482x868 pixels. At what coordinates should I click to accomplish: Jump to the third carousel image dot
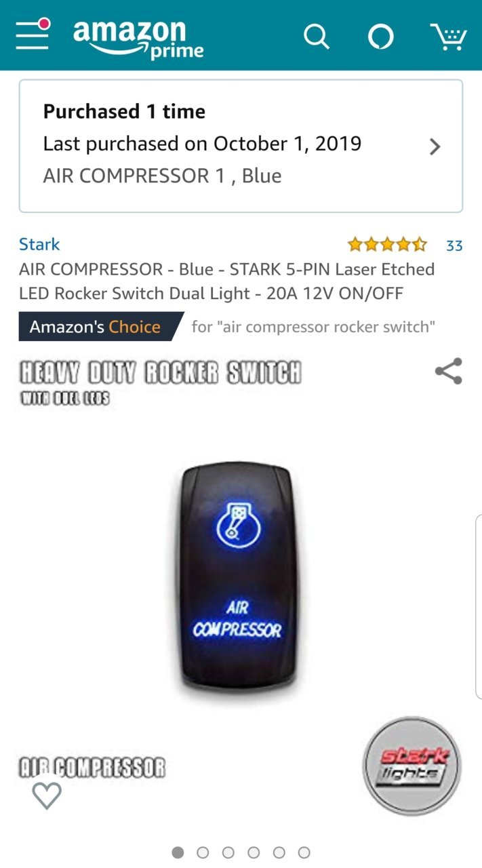tap(228, 852)
